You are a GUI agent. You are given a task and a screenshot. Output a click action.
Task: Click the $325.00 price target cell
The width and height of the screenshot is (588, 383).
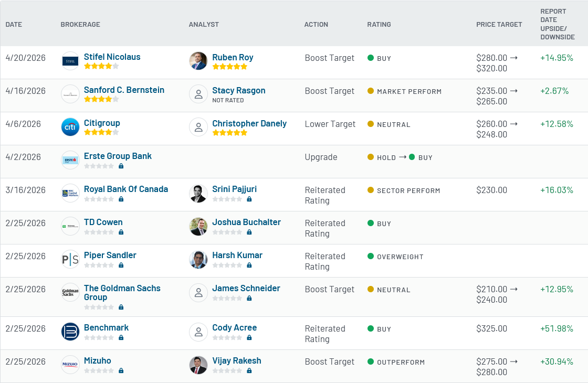click(491, 328)
